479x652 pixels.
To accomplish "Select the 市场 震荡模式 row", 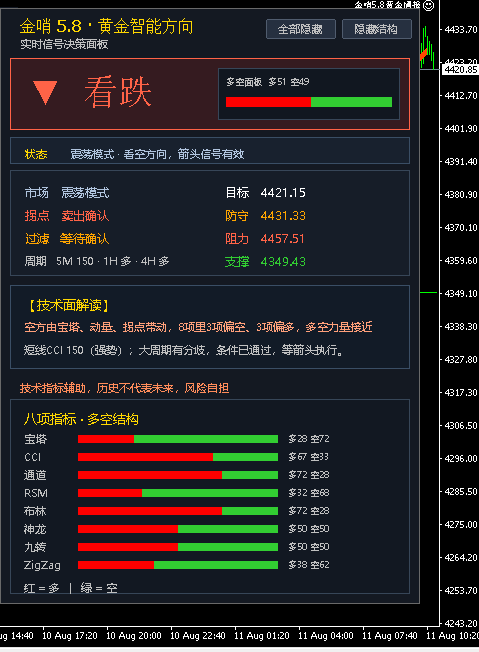I will click(67, 193).
